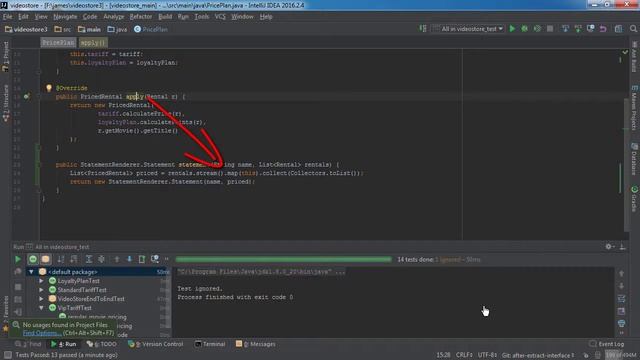Select VideoStoreEndToEndTest in the test tree
Viewport: 640px width, 360px height.
click(x=91, y=299)
